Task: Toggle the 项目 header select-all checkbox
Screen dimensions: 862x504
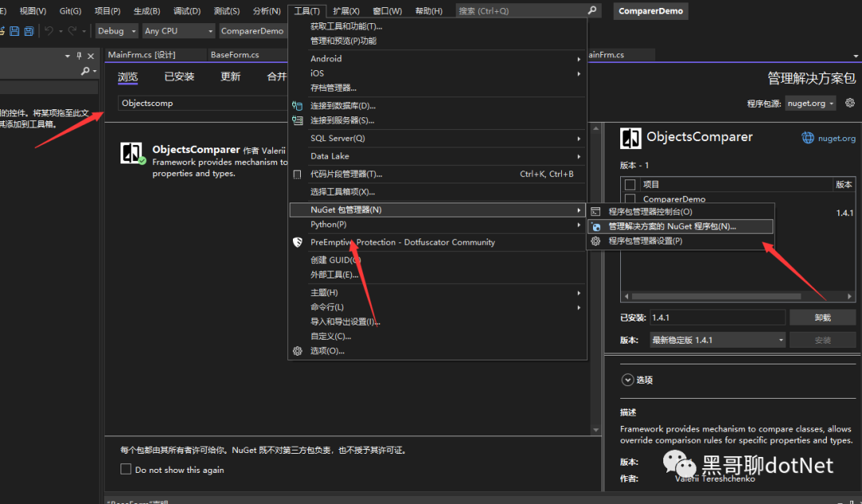Action: pos(630,184)
